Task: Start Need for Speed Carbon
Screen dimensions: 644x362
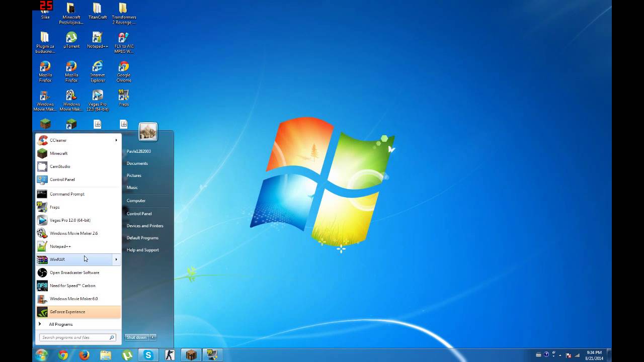Action: (78, 286)
